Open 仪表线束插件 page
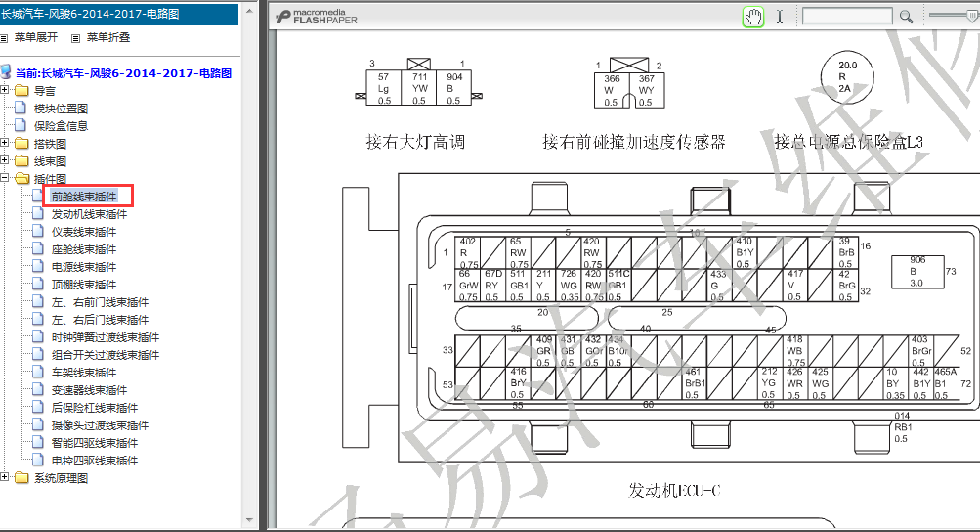 84,232
